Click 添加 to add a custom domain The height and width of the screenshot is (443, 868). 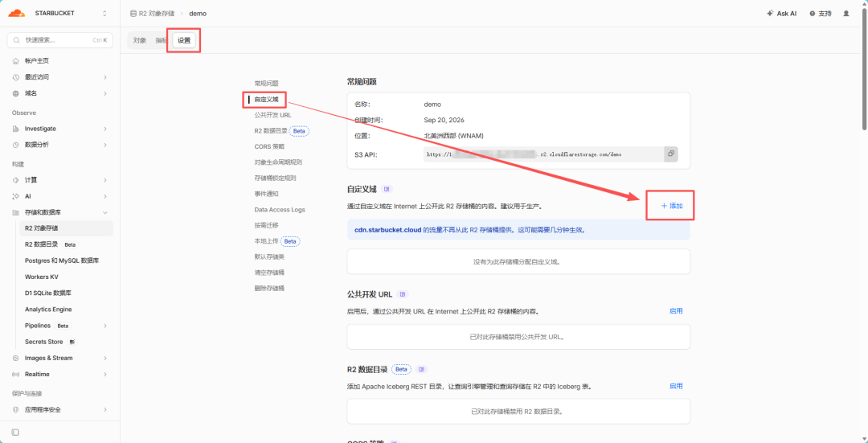671,206
